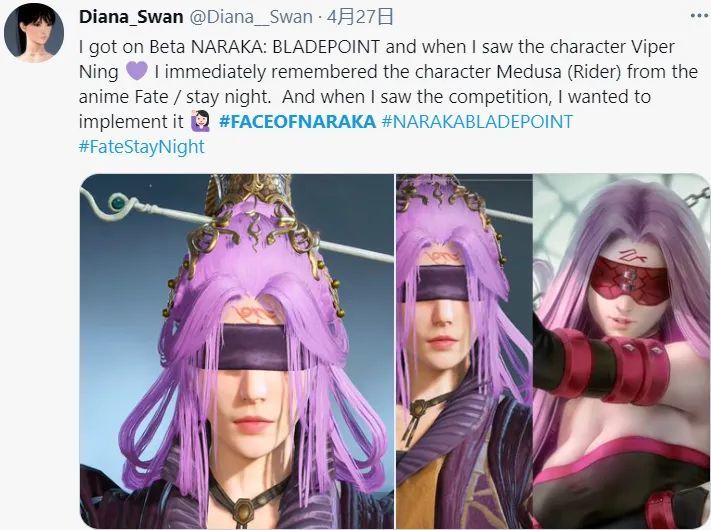The image size is (711, 530).
Task: Open Diana_Swan's profile avatar
Action: (34, 33)
